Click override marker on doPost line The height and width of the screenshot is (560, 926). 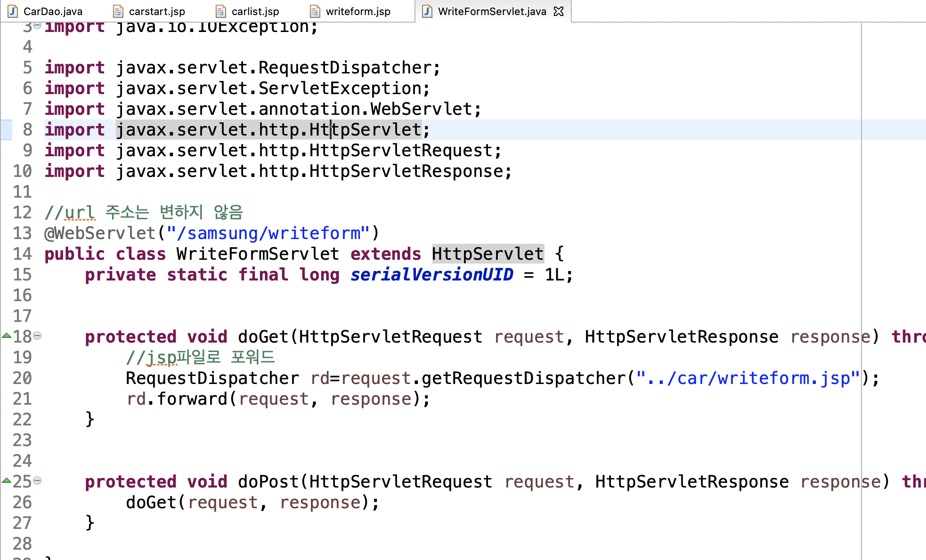click(7, 480)
